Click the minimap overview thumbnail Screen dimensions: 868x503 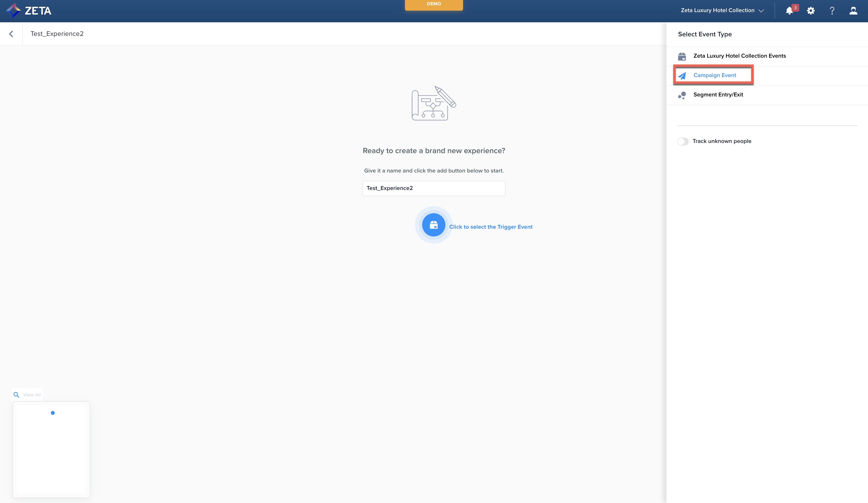click(51, 449)
